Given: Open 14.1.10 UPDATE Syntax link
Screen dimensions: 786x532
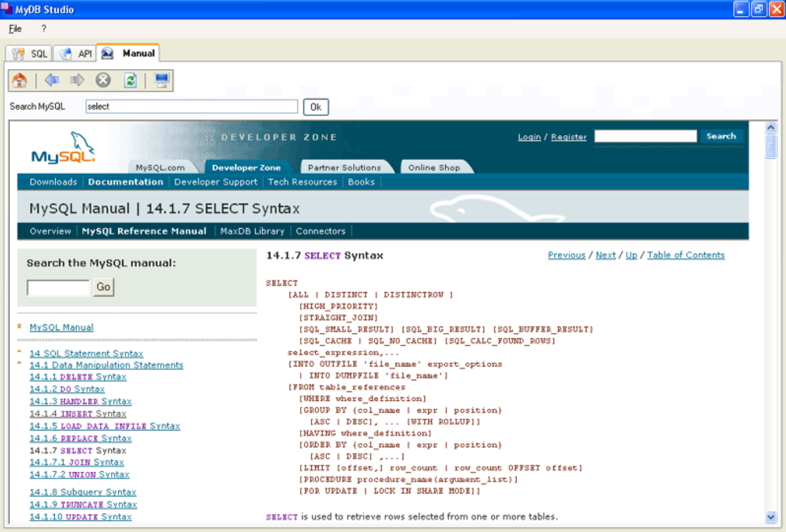Looking at the screenshot, I should [81, 517].
